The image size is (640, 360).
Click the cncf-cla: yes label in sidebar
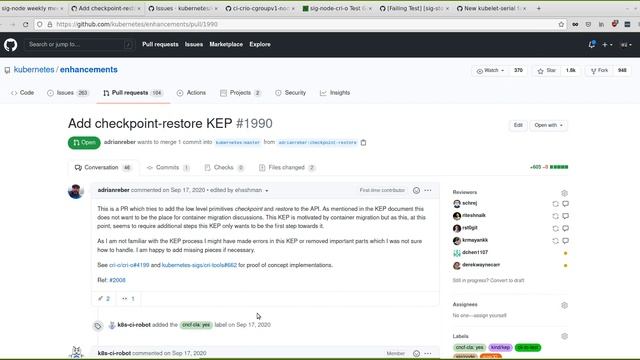tap(469, 348)
